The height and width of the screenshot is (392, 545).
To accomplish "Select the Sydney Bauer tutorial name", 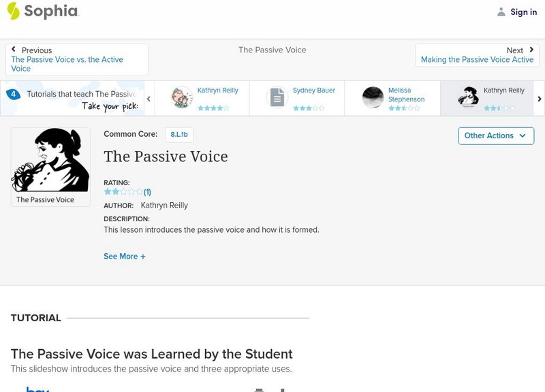I will [313, 91].
